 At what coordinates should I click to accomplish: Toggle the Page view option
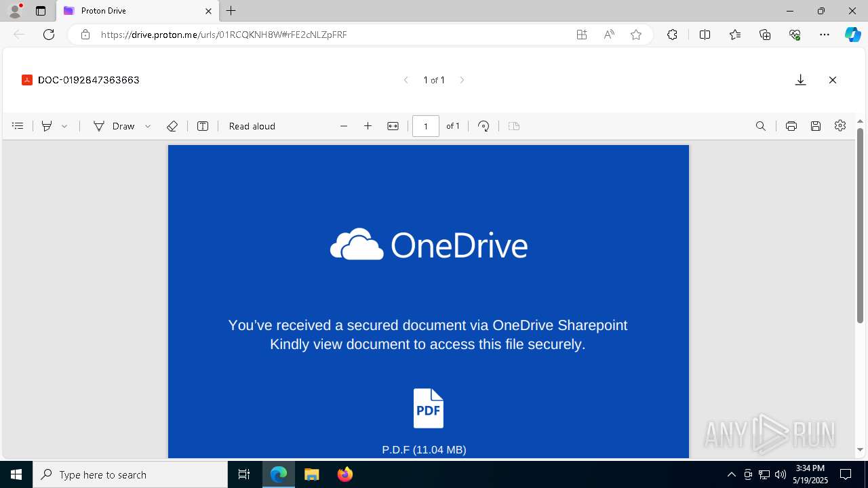pos(514,126)
